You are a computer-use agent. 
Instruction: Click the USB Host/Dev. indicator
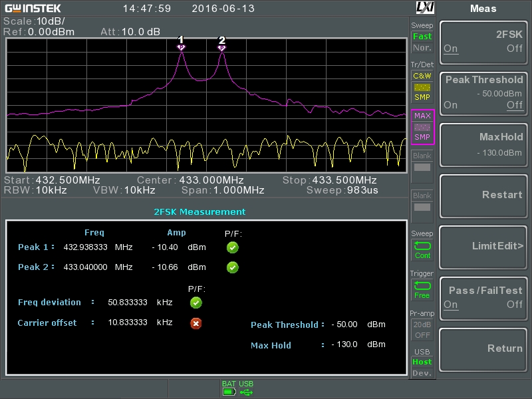(422, 367)
